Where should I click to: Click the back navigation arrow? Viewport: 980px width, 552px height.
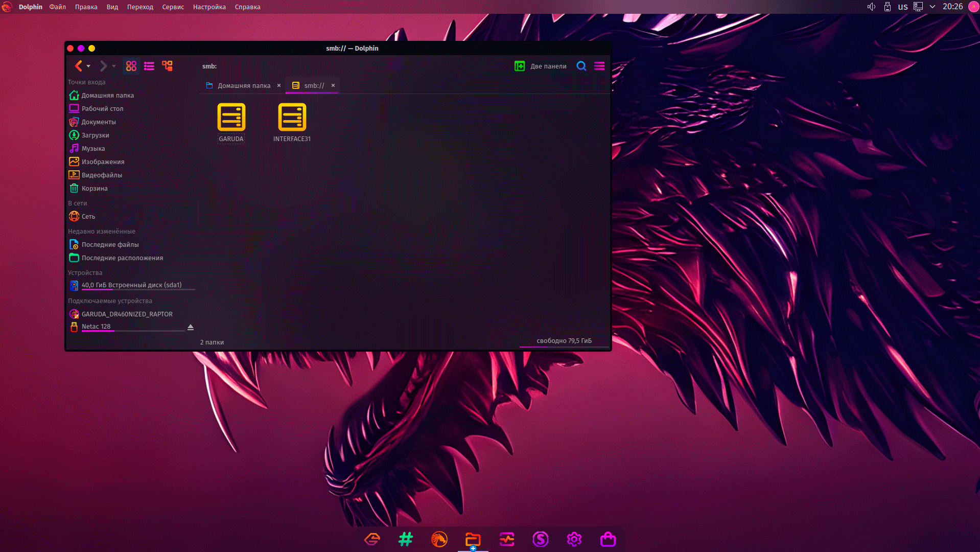coord(78,66)
